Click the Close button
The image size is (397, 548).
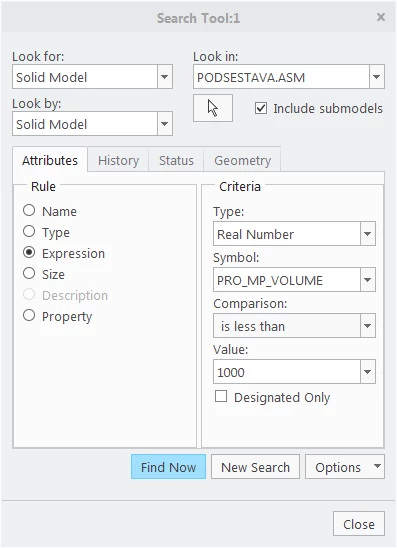[359, 524]
